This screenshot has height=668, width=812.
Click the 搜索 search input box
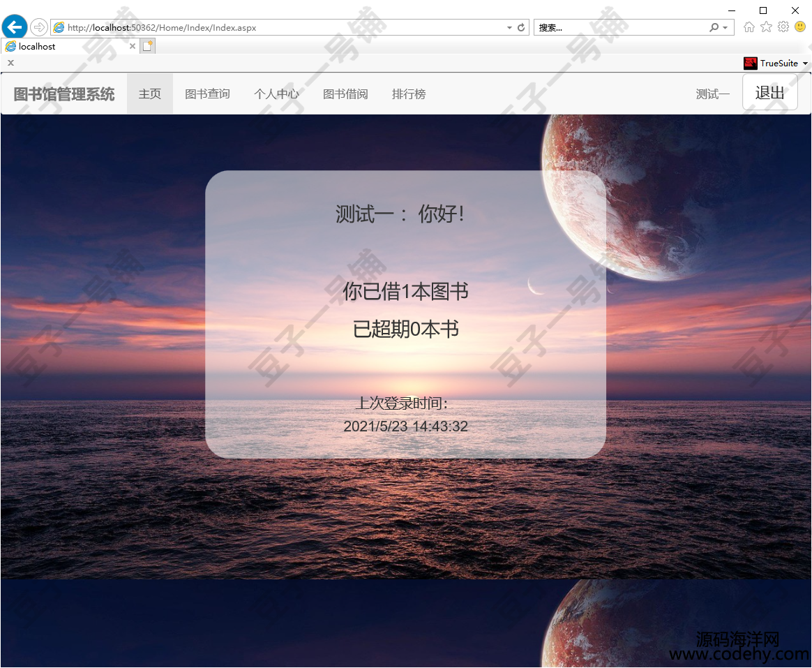click(620, 27)
